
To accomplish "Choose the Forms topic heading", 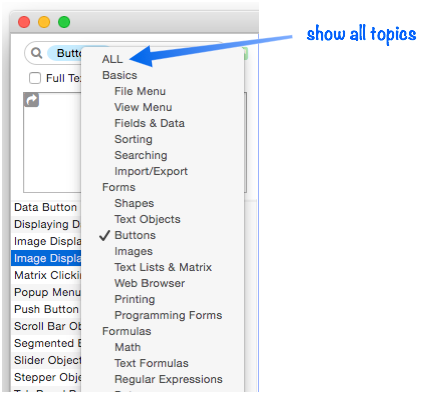I will point(119,187).
